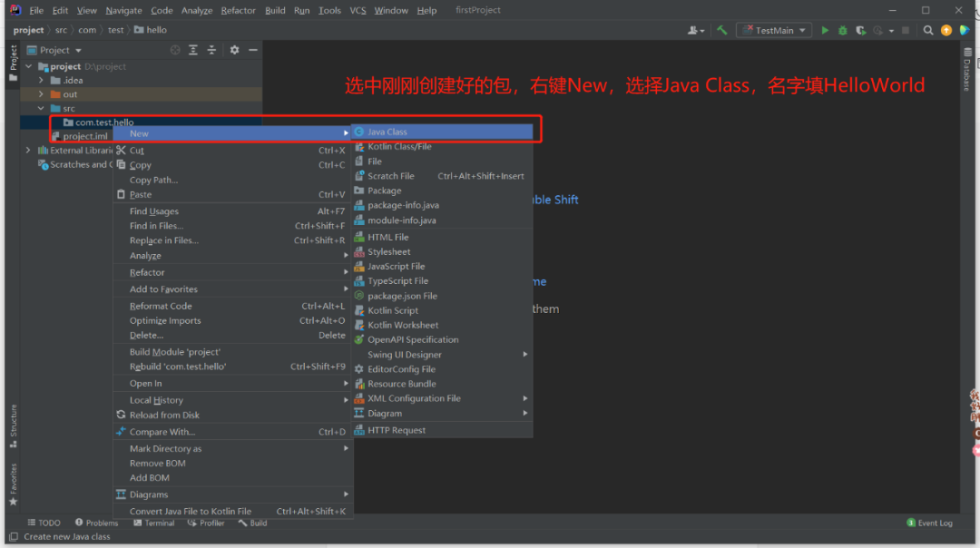
Task: Expand Mark Directory as submenu
Action: tap(232, 448)
